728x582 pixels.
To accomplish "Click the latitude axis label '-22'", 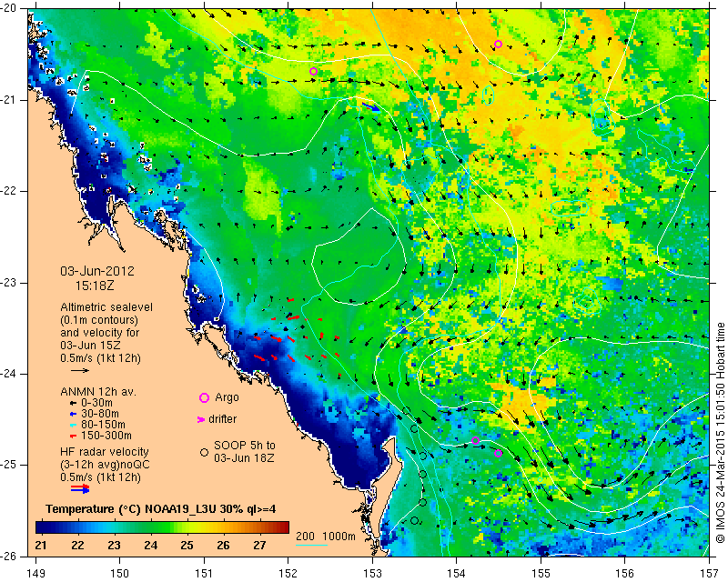I will click(10, 191).
